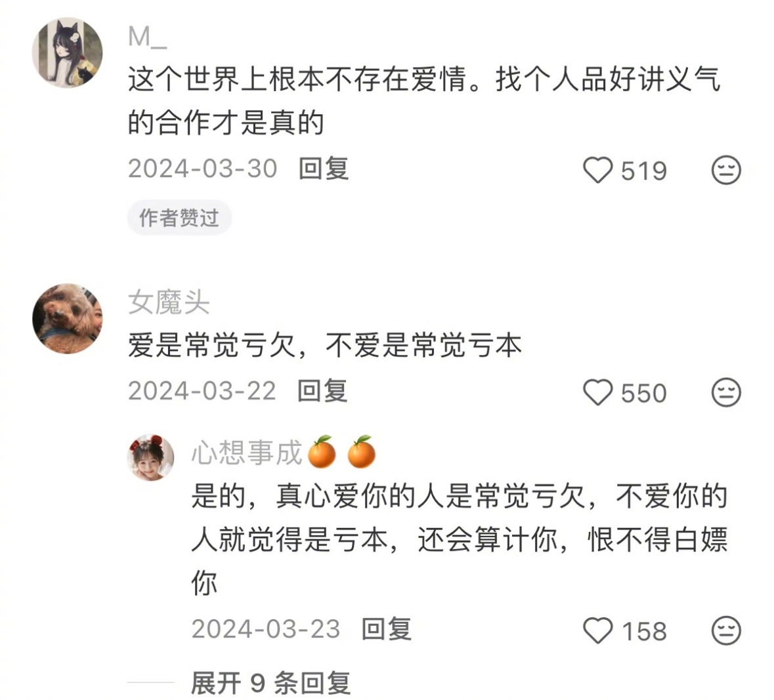This screenshot has width=774, height=700.
Task: Select reply text 是的，真心爱你的人
Action: (x=318, y=496)
